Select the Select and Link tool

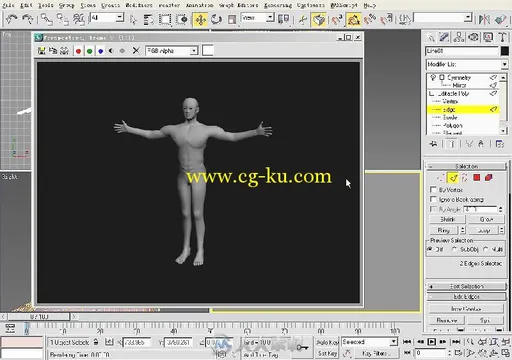47,19
